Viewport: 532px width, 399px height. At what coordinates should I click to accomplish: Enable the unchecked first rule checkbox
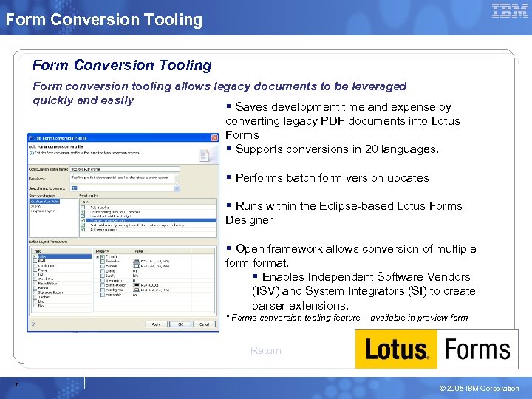point(83,207)
